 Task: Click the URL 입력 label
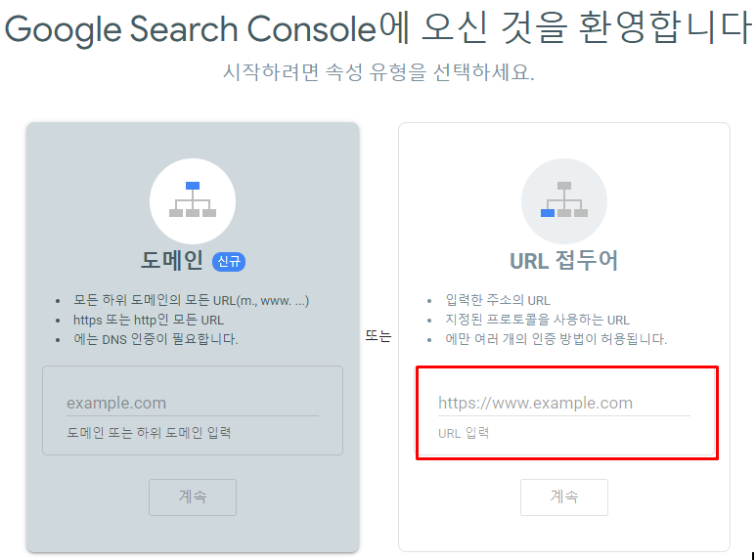tap(464, 433)
